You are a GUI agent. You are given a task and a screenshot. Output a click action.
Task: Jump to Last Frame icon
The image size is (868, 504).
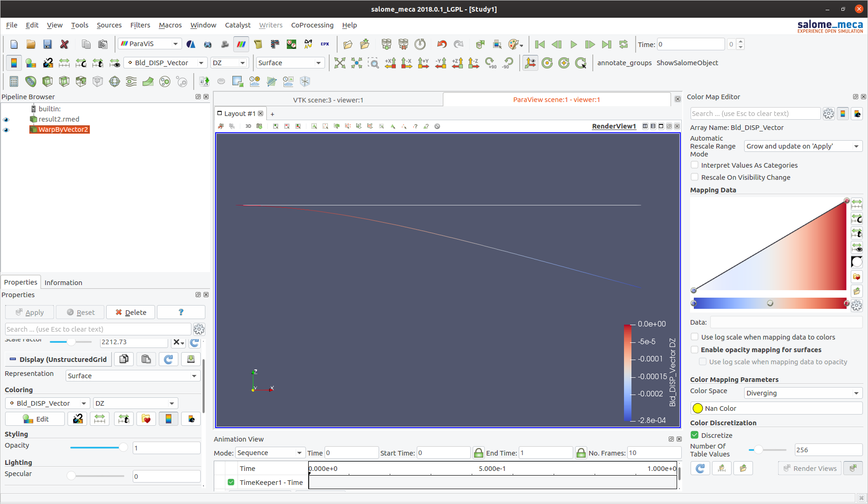(x=606, y=44)
